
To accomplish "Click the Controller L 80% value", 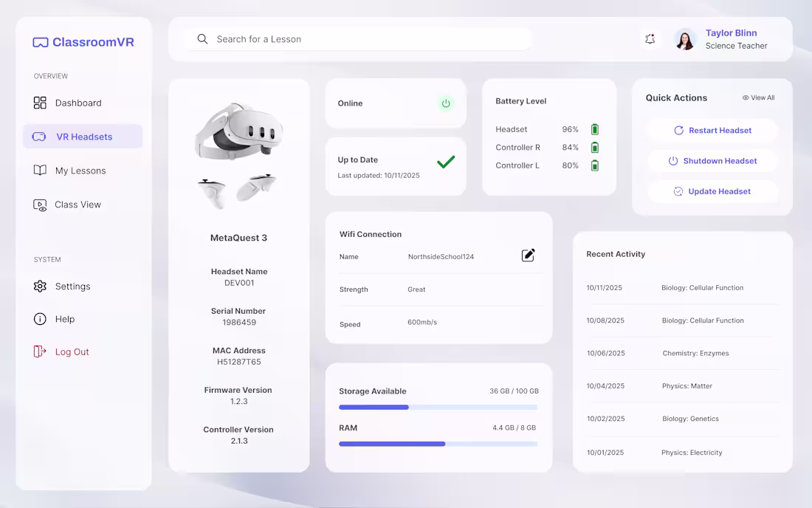I will click(570, 165).
